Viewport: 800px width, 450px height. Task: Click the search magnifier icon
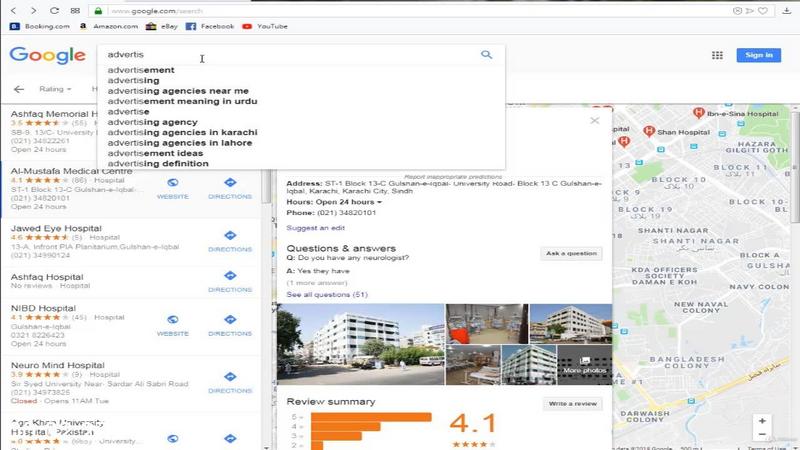(x=486, y=54)
